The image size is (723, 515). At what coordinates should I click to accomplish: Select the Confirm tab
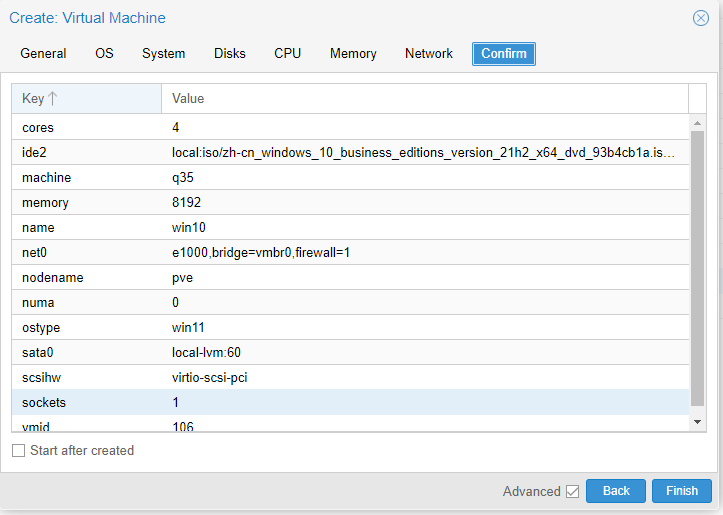(x=504, y=54)
